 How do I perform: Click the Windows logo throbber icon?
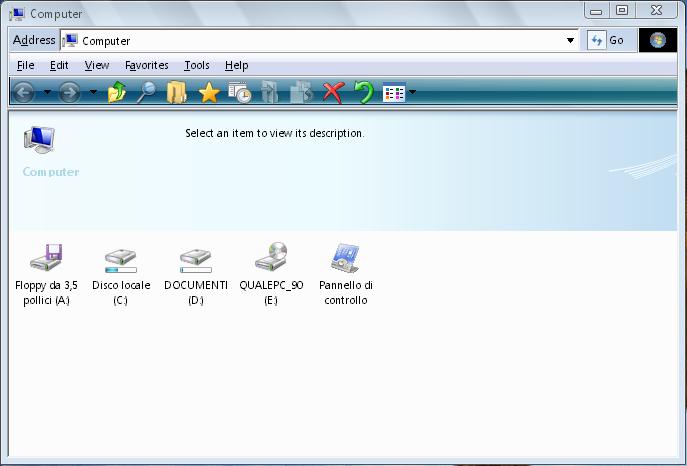(x=658, y=40)
